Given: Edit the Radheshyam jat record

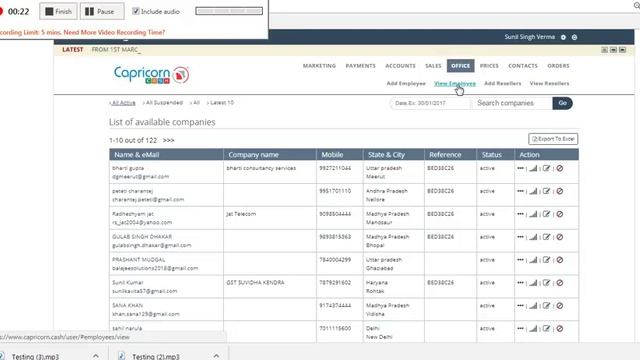Looking at the screenshot, I should pos(547,214).
